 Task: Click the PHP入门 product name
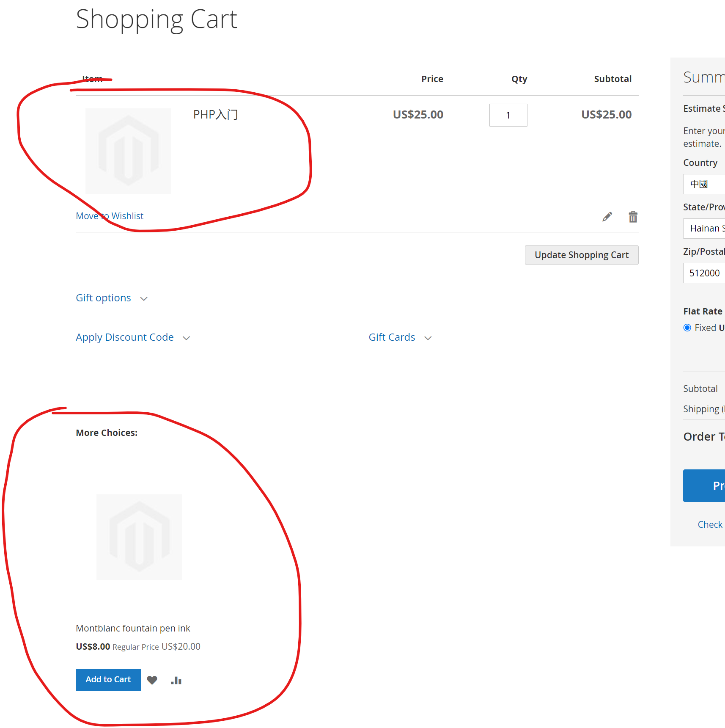point(216,115)
